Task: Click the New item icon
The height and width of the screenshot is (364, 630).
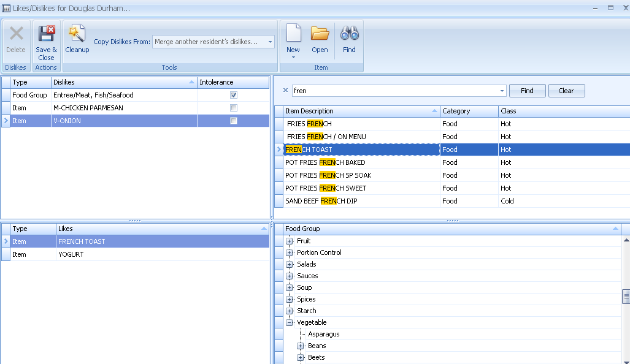Action: 293,34
